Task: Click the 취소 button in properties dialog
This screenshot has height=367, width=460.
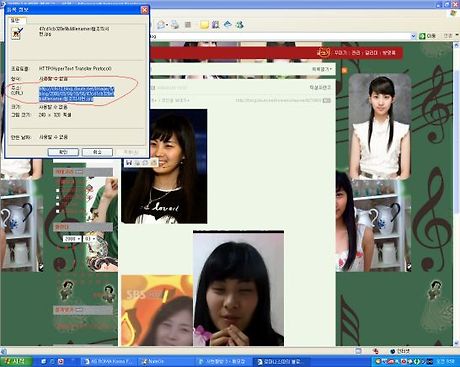Action: click(x=97, y=152)
